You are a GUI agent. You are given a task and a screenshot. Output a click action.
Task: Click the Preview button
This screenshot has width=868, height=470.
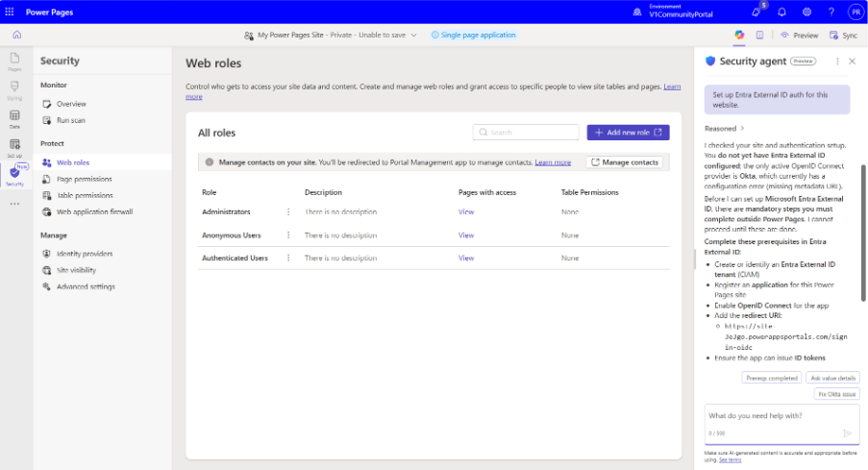tap(799, 35)
